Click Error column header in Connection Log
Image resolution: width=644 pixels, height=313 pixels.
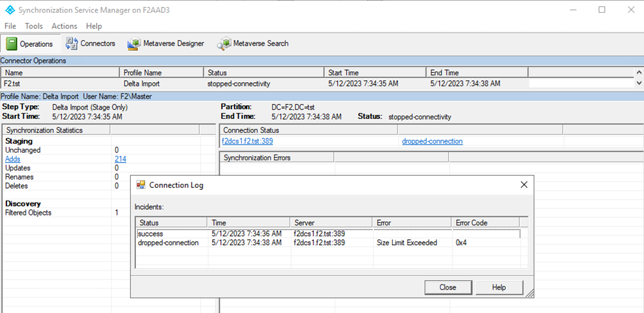(x=412, y=223)
